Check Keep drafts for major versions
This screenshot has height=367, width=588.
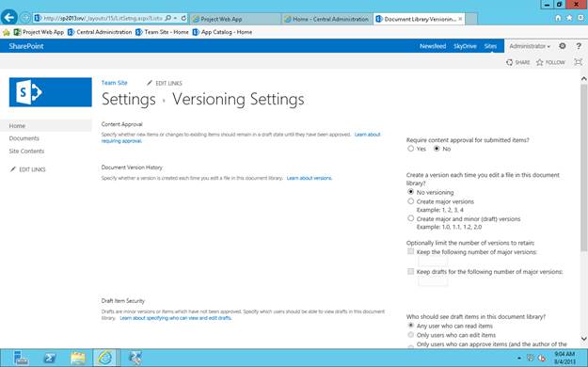pyautogui.click(x=410, y=271)
